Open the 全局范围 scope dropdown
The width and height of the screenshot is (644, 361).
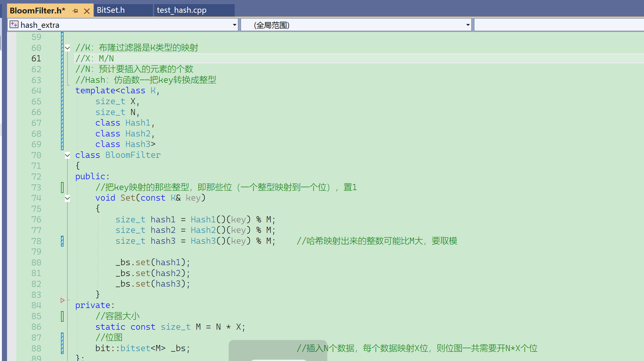coord(468,25)
